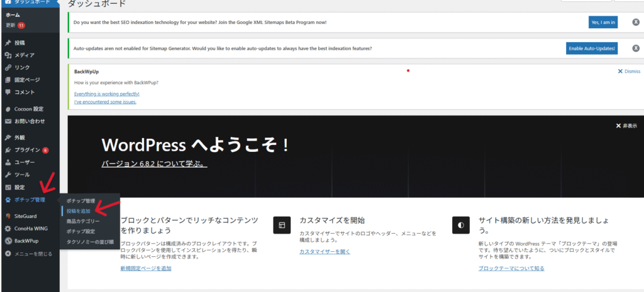Click Enable Auto-Updates! button
644x292 pixels.
tap(592, 48)
